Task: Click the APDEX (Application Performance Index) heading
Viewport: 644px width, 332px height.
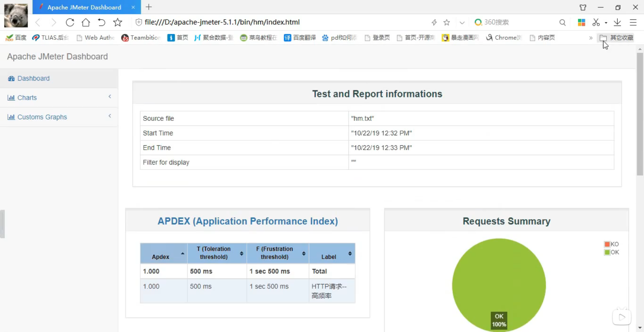Action: tap(248, 221)
